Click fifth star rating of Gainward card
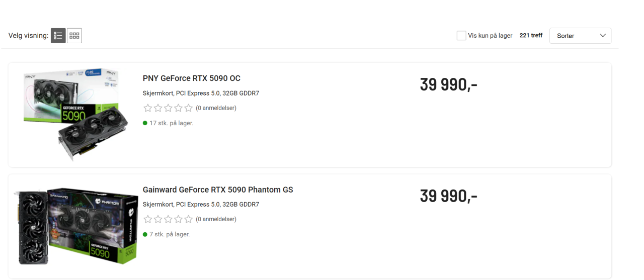This screenshot has height=280, width=644. (189, 219)
